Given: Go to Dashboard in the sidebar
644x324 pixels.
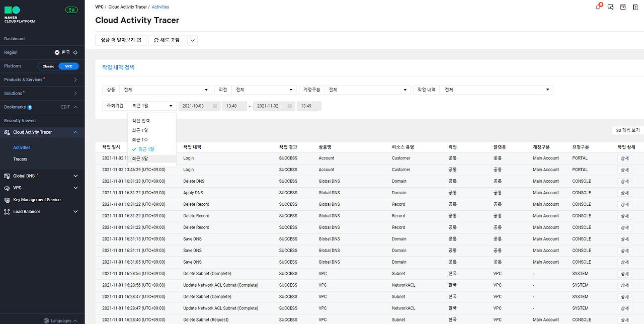Looking at the screenshot, I should (x=14, y=39).
